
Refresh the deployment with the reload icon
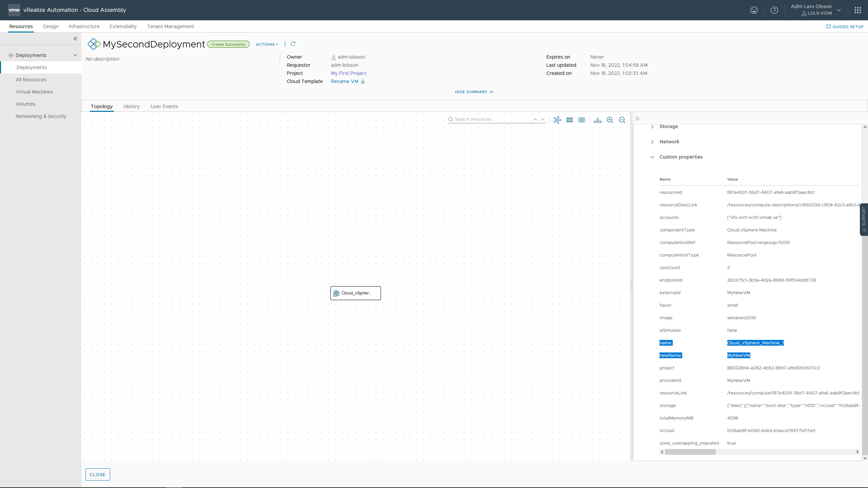pos(293,44)
